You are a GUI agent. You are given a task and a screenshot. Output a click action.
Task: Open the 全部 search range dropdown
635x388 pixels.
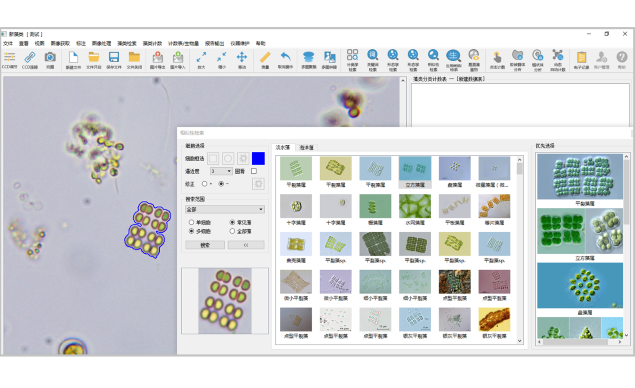pyautogui.click(x=225, y=209)
